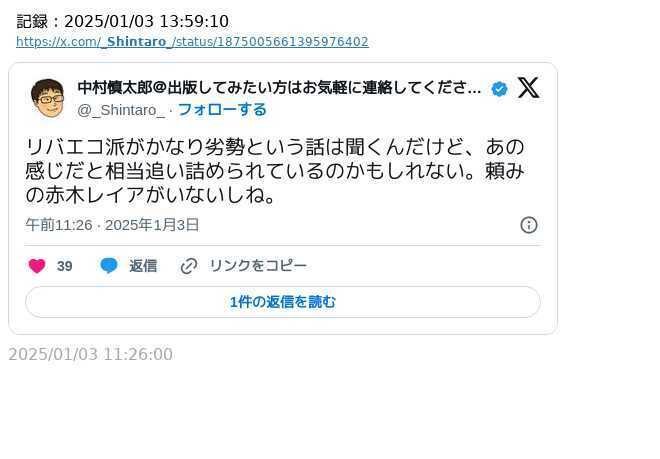Screen dimensions: 660x459
Task: Click the cartoon avatar profile picture
Action: [48, 98]
